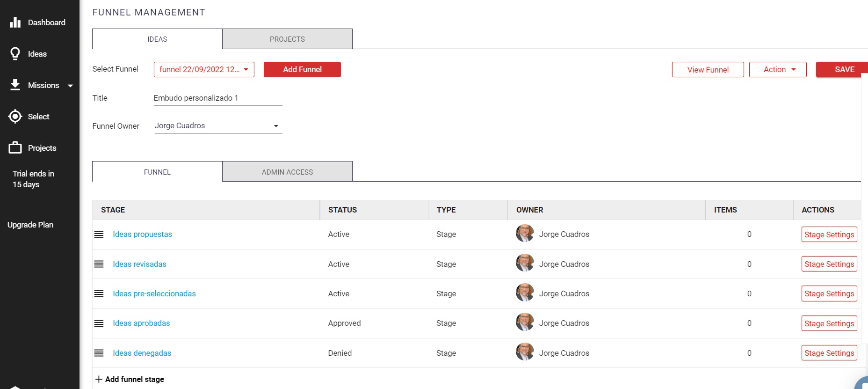Click the Title input field
Screen dimensions: 868x389
pos(217,98)
